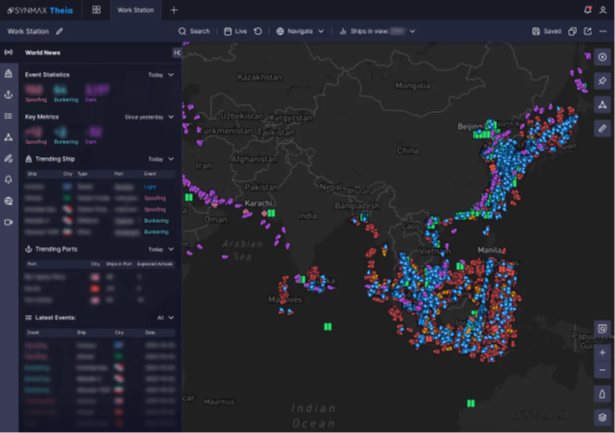This screenshot has width=615, height=433.
Task: Open the dashboard grid view icon
Action: coord(97,10)
